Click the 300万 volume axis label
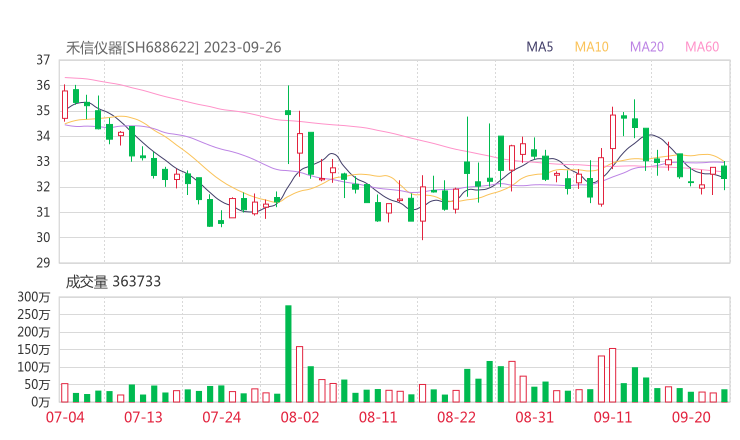The height and width of the screenshot is (440, 740). coord(34,297)
